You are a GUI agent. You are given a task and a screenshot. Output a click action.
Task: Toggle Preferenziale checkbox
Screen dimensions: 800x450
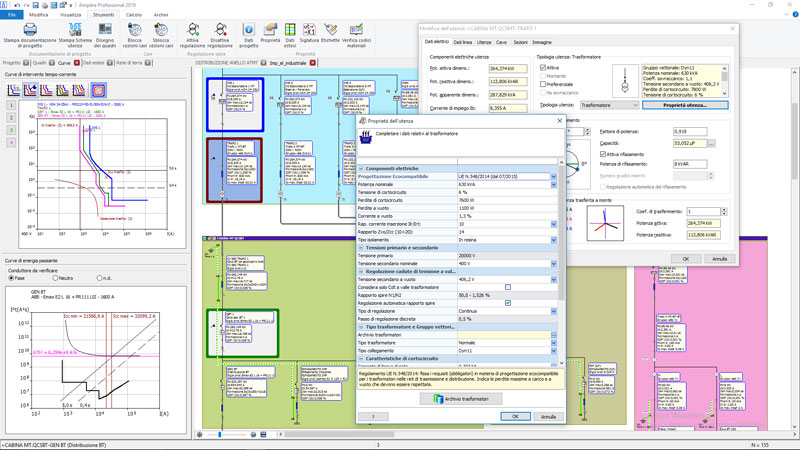[543, 84]
